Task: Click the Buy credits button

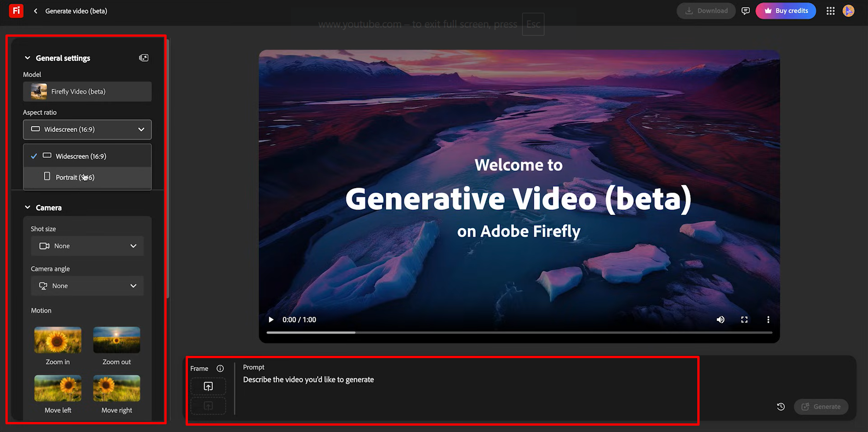Action: pyautogui.click(x=786, y=10)
